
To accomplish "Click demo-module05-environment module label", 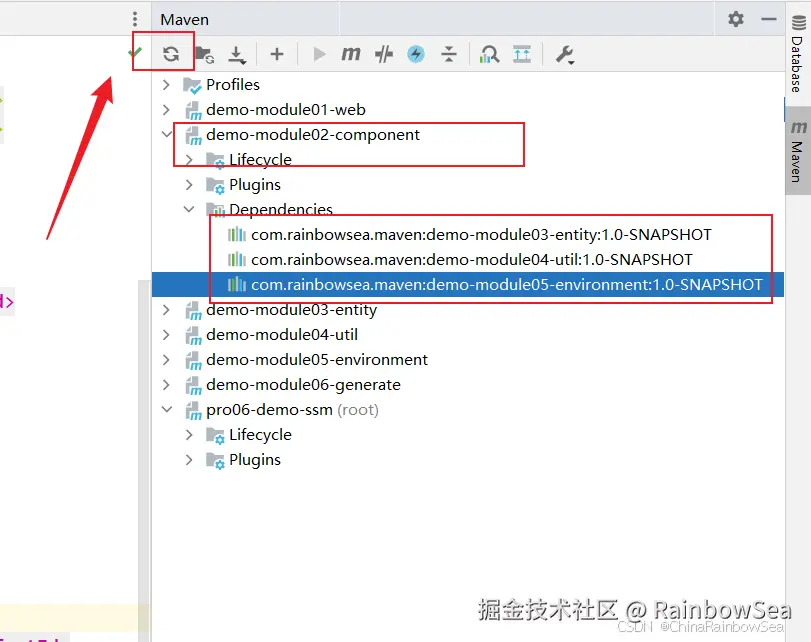I will pos(317,360).
